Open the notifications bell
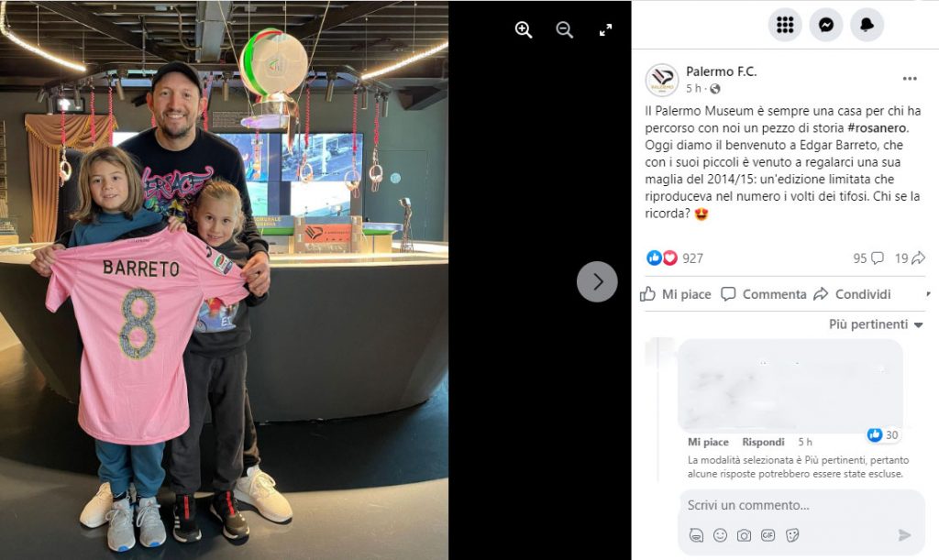 pyautogui.click(x=867, y=25)
